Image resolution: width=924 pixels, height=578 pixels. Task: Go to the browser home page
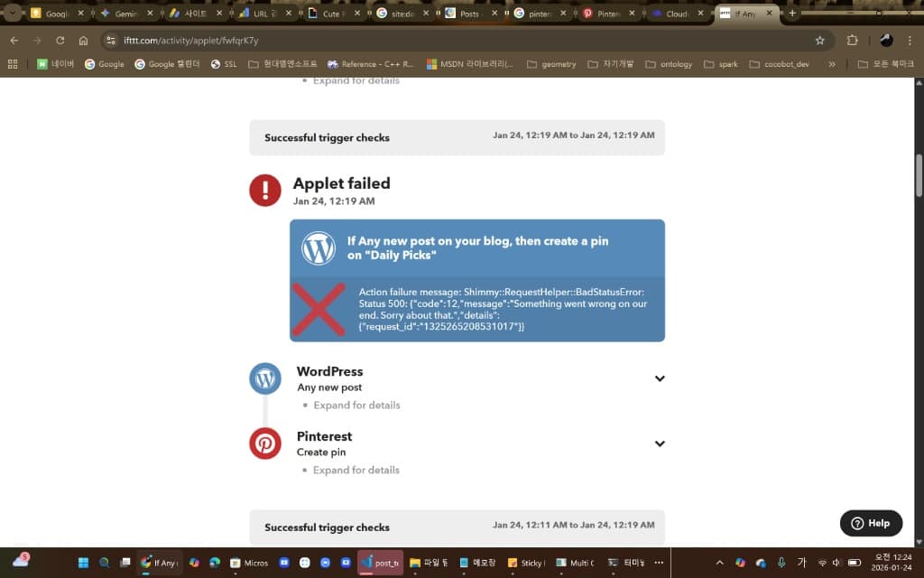click(83, 41)
